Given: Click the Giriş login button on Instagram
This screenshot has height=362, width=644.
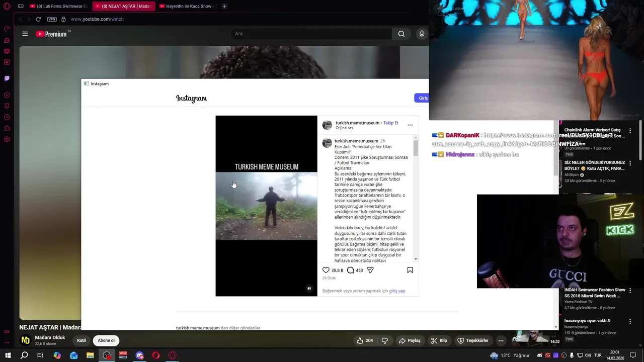Looking at the screenshot, I should pyautogui.click(x=422, y=98).
